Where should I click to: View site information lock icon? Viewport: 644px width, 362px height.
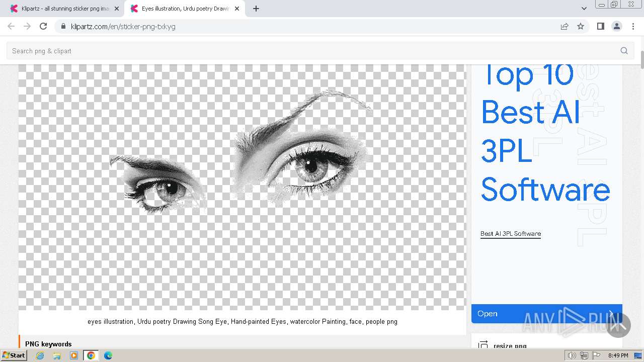pyautogui.click(x=63, y=26)
